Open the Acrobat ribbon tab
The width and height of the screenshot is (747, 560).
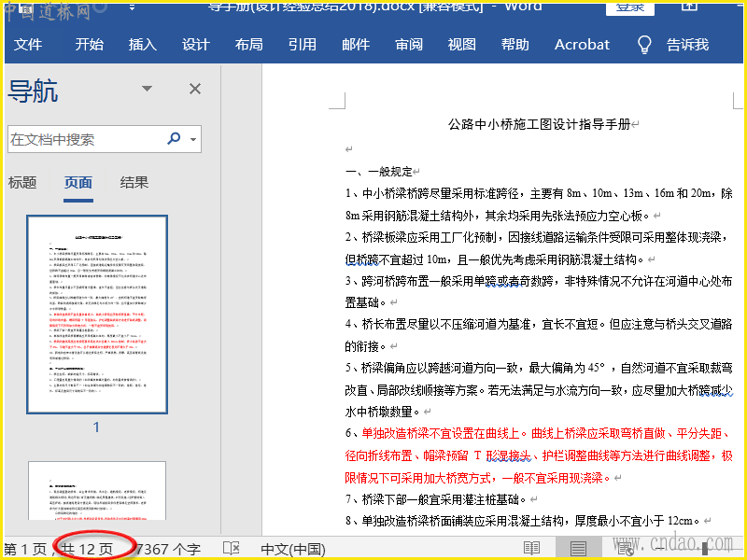point(582,44)
